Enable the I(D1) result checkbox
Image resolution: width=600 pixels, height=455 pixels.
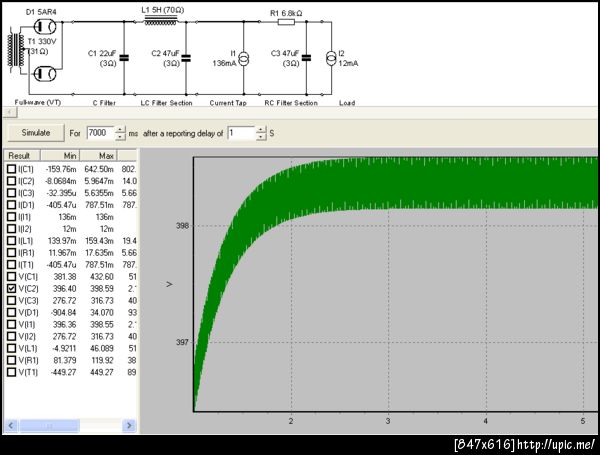(x=11, y=205)
